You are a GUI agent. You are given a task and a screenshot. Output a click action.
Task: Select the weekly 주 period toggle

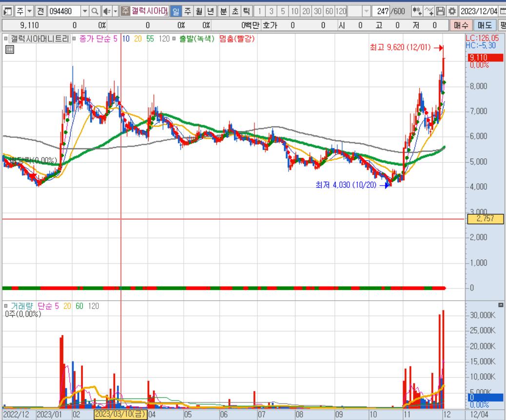click(x=187, y=11)
